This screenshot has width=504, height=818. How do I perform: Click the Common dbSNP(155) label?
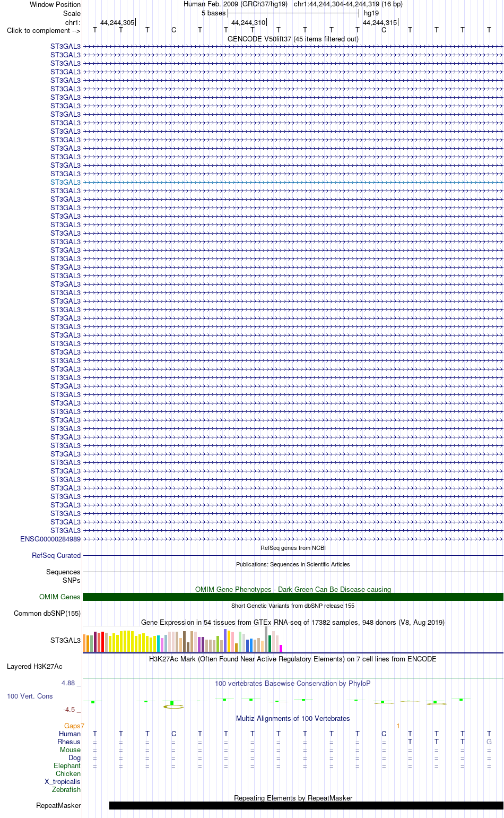coord(47,613)
